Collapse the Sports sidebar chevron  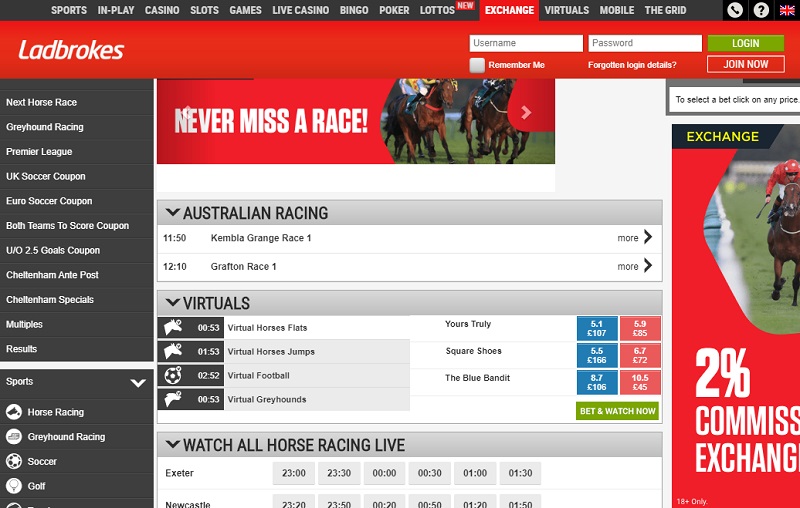click(x=138, y=383)
